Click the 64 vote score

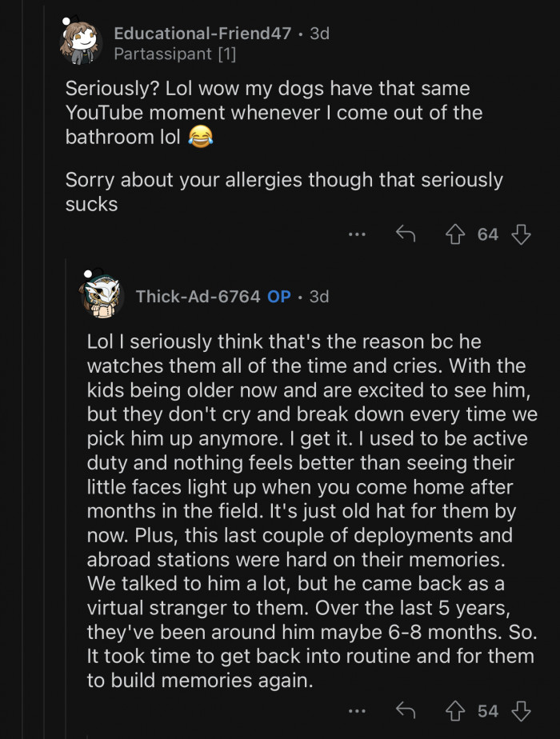(x=488, y=234)
